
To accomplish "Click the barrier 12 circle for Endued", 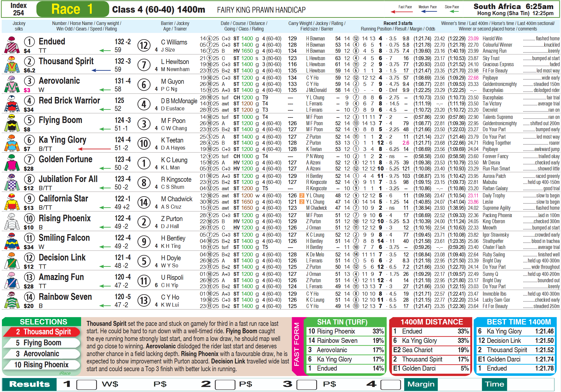I will click(144, 46).
